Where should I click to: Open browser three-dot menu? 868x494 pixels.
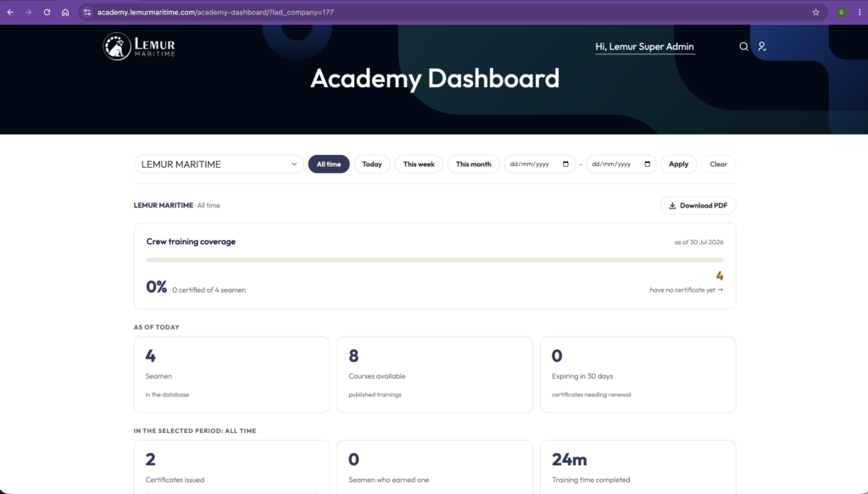pos(860,12)
